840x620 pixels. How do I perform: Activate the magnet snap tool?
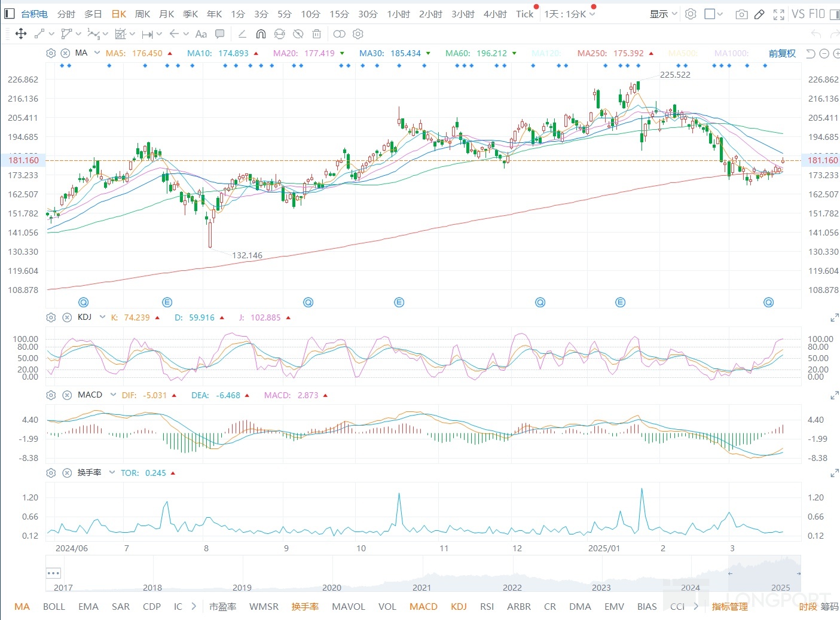pos(261,34)
